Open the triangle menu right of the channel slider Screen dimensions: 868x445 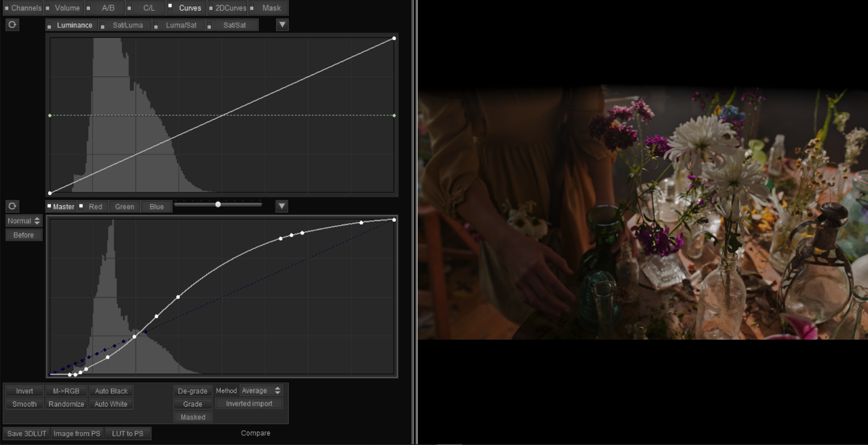tap(282, 206)
